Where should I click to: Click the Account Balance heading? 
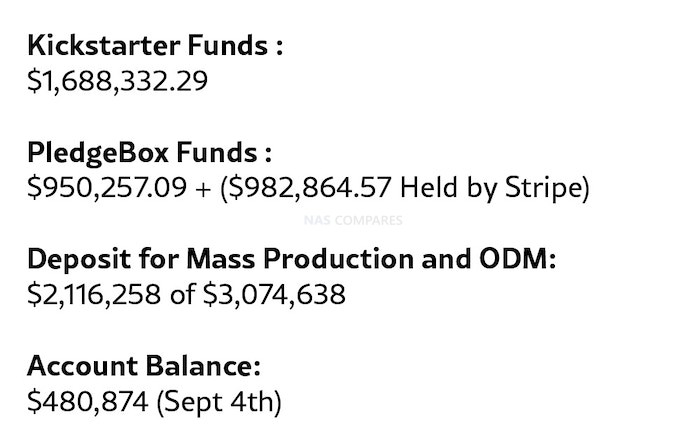[144, 366]
